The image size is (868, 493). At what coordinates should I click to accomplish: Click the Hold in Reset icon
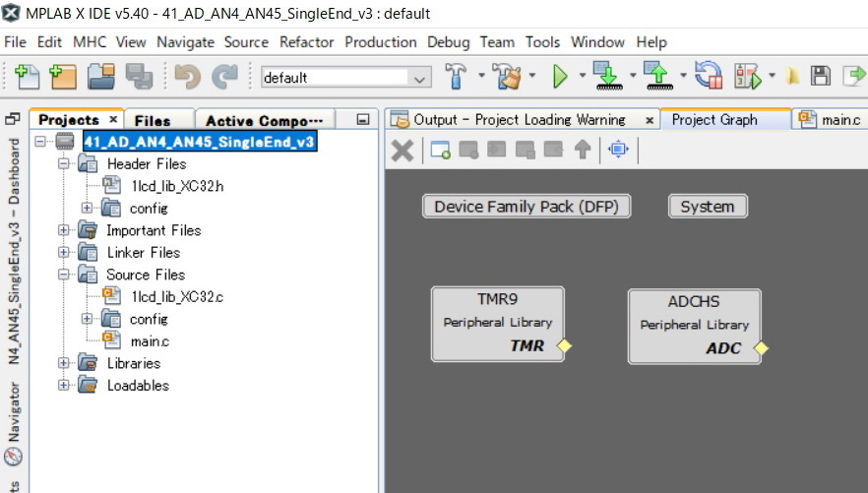click(x=710, y=76)
